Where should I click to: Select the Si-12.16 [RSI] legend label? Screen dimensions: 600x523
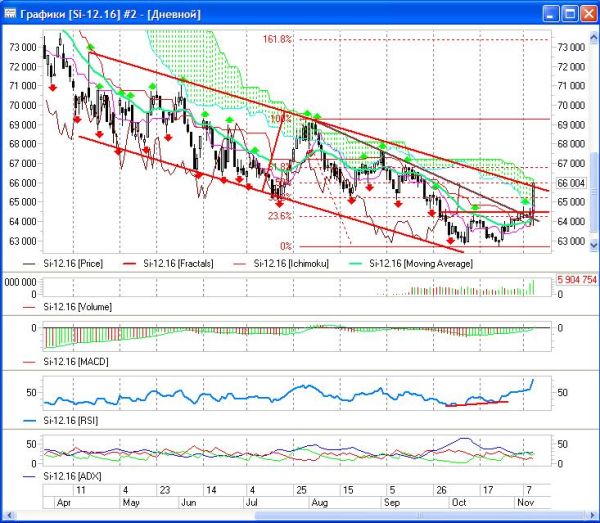[x=71, y=421]
